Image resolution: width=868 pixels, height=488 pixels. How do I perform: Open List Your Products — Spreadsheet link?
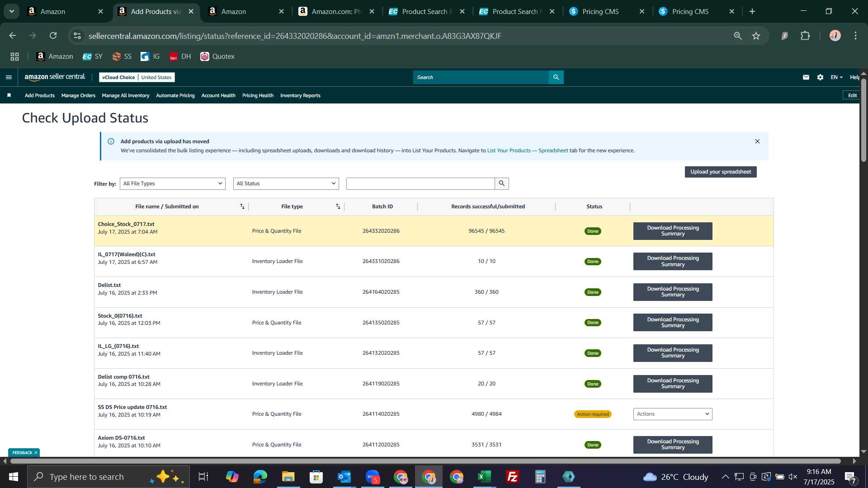tap(528, 150)
